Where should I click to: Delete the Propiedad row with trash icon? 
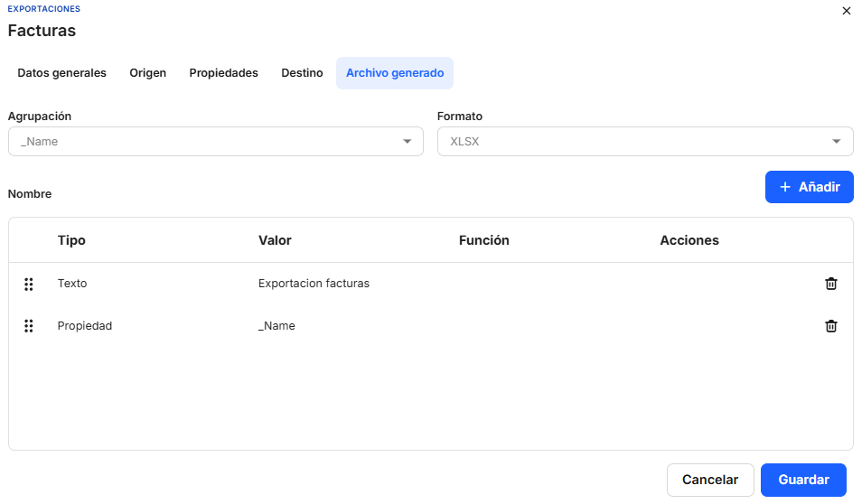pos(830,326)
